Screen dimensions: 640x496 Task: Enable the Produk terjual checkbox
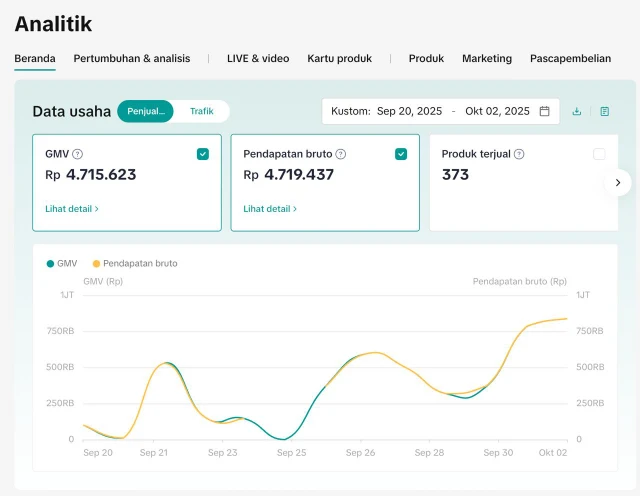[x=599, y=154]
